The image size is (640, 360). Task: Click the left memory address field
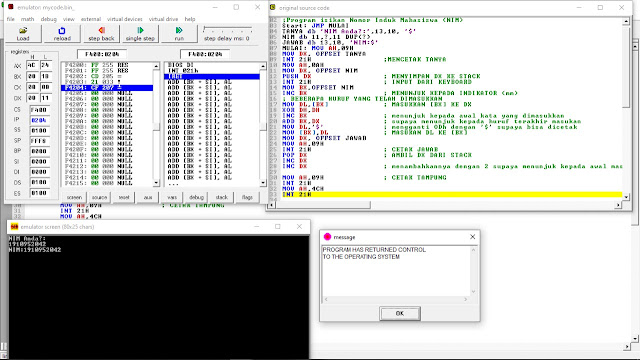tap(102, 54)
